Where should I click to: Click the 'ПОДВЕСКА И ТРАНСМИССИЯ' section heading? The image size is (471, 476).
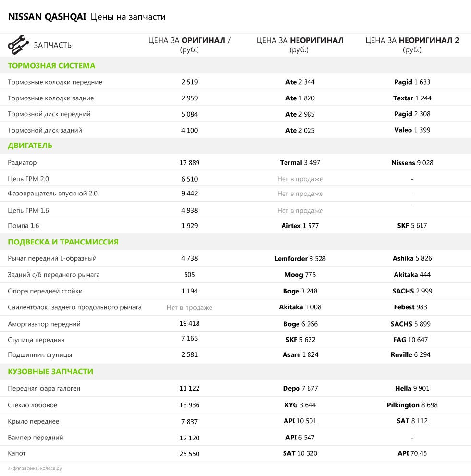coord(63,242)
